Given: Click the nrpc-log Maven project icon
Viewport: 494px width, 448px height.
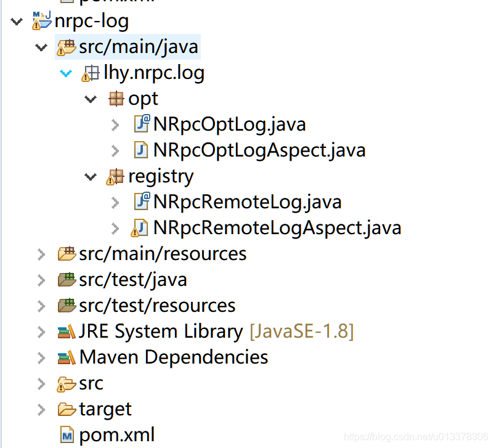Looking at the screenshot, I should coord(42,20).
